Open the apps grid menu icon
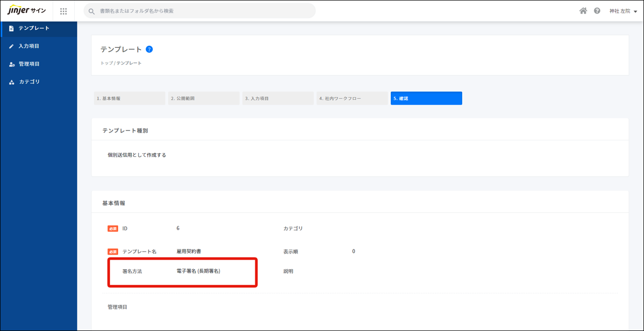 coord(63,11)
